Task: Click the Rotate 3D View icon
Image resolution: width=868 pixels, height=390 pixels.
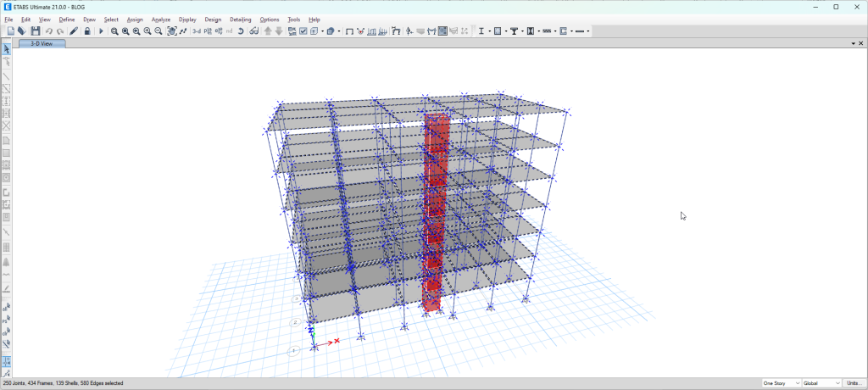Action: [241, 31]
